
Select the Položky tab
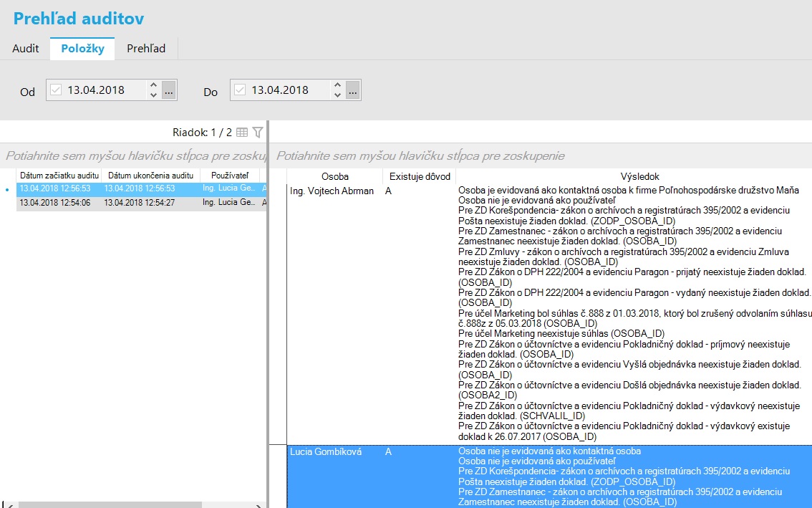(x=82, y=49)
